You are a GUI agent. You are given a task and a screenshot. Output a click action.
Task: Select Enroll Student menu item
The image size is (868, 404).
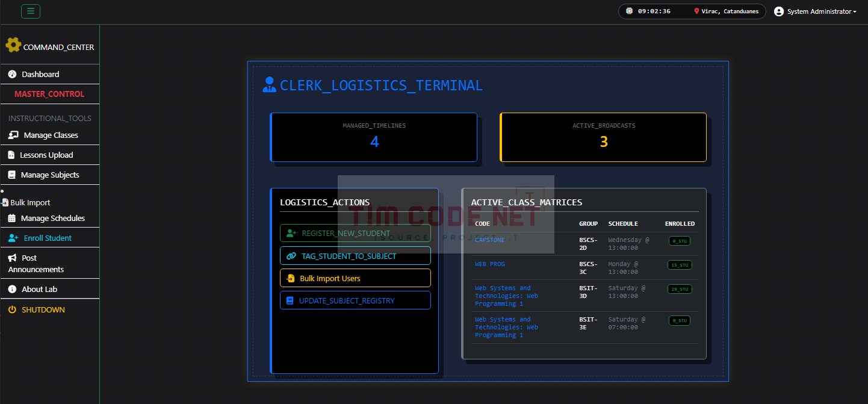pyautogui.click(x=49, y=238)
